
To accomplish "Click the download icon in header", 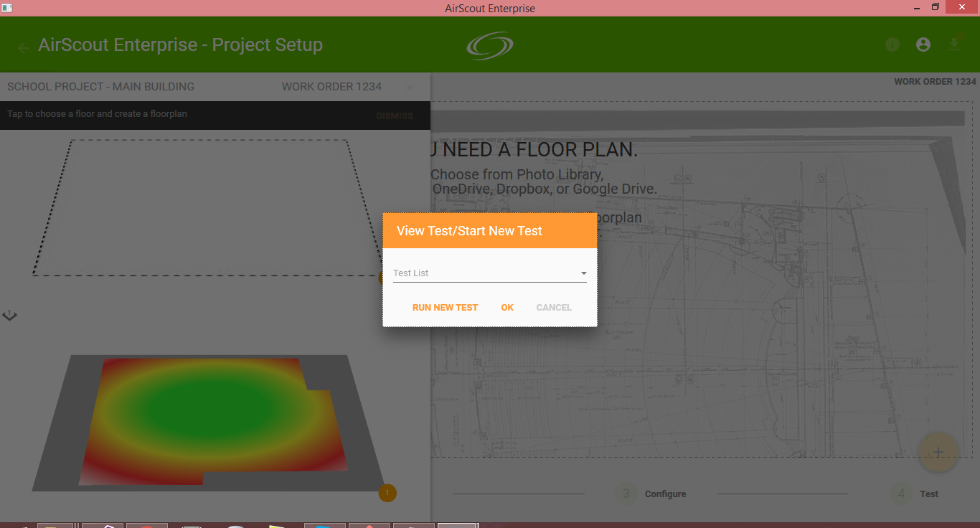I will click(x=954, y=44).
